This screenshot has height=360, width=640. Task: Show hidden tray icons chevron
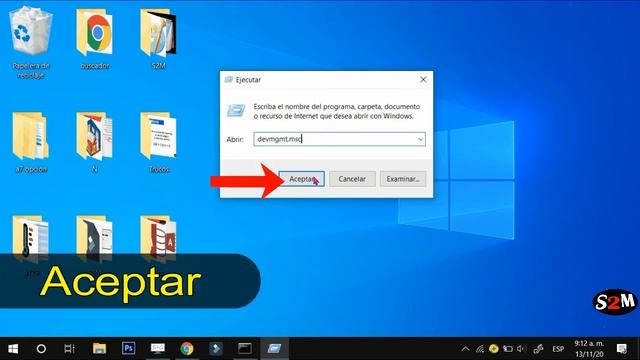(x=465, y=349)
